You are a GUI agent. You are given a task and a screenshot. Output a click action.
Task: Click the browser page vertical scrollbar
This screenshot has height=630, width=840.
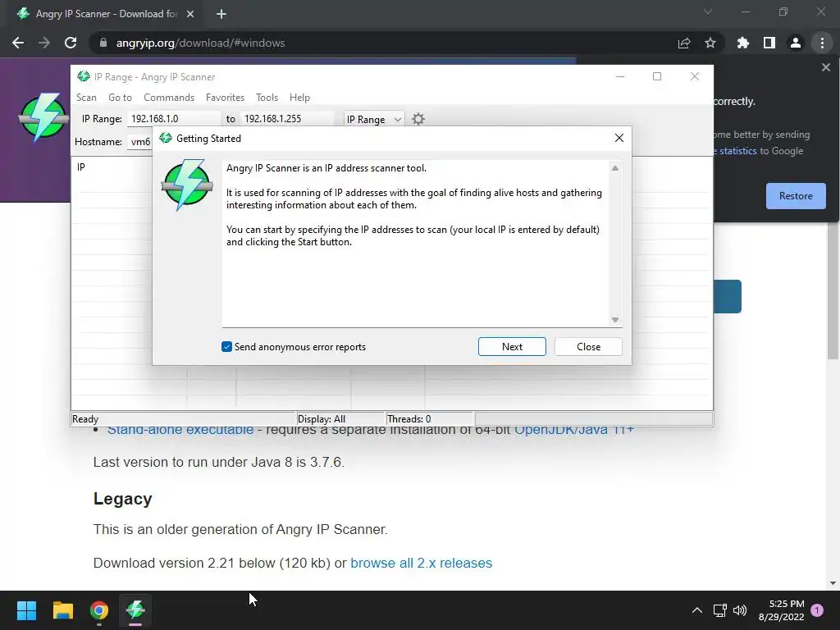coord(833,290)
